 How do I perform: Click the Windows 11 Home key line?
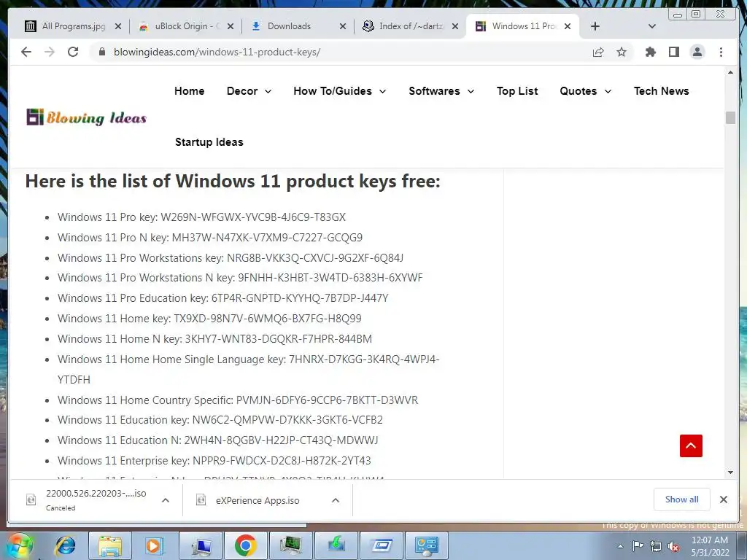click(x=209, y=319)
